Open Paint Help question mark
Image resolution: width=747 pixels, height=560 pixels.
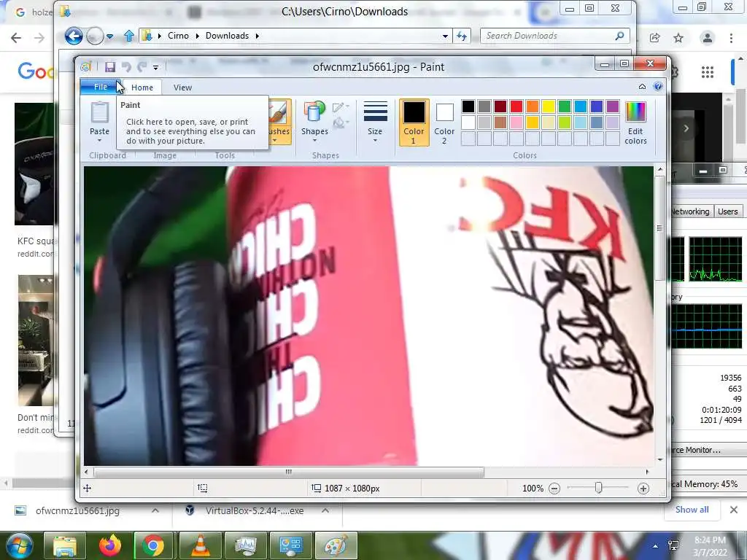(658, 86)
